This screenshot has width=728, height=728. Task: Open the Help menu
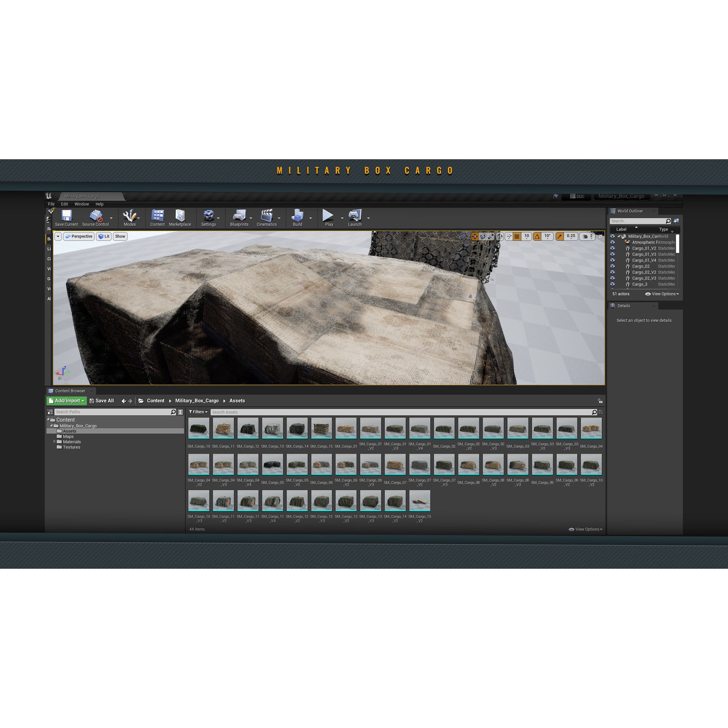point(99,204)
